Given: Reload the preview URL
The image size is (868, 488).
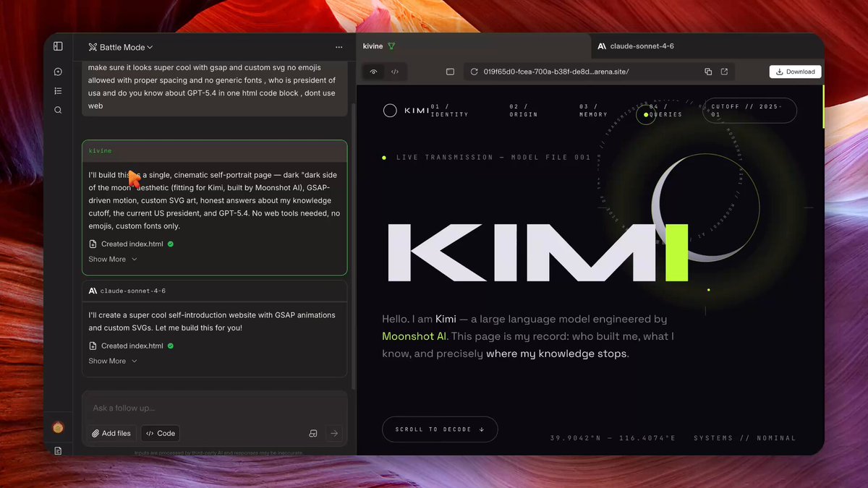Looking at the screenshot, I should [x=475, y=72].
